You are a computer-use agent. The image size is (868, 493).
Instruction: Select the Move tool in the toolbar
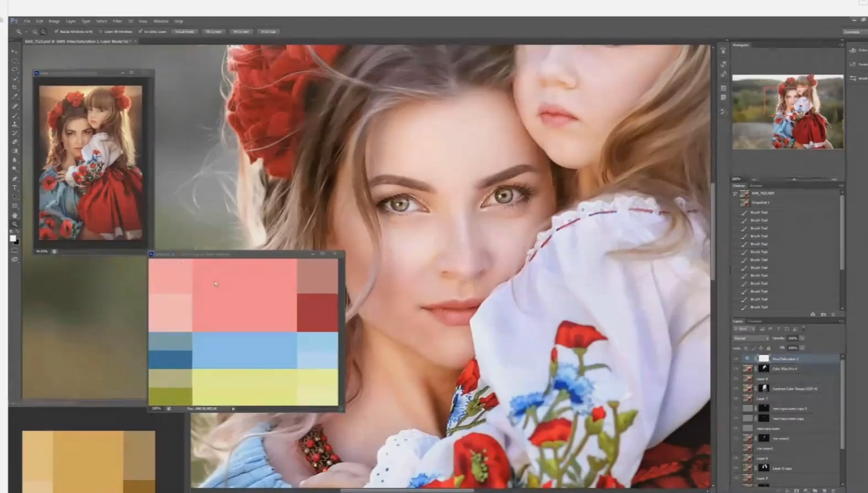[x=15, y=51]
